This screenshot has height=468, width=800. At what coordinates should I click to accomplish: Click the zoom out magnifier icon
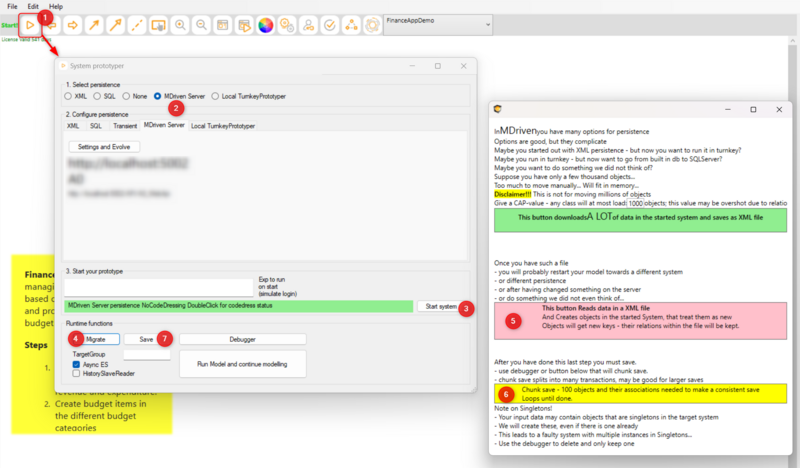[203, 24]
